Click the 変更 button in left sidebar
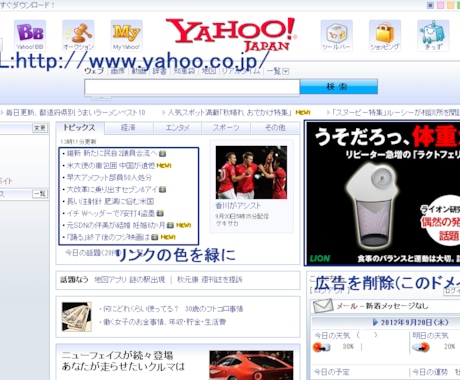 [x=40, y=128]
